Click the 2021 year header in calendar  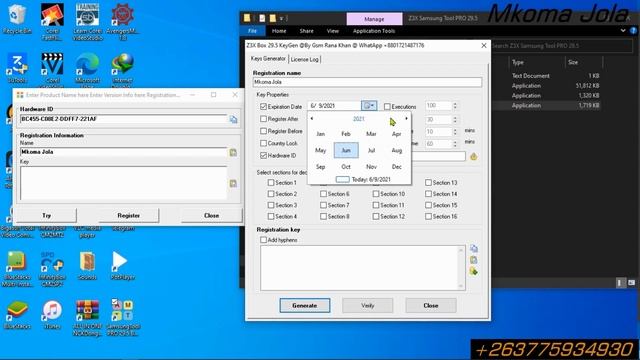click(358, 119)
